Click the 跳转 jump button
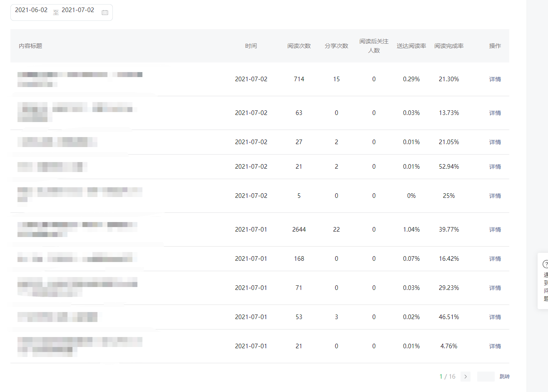 click(x=504, y=377)
